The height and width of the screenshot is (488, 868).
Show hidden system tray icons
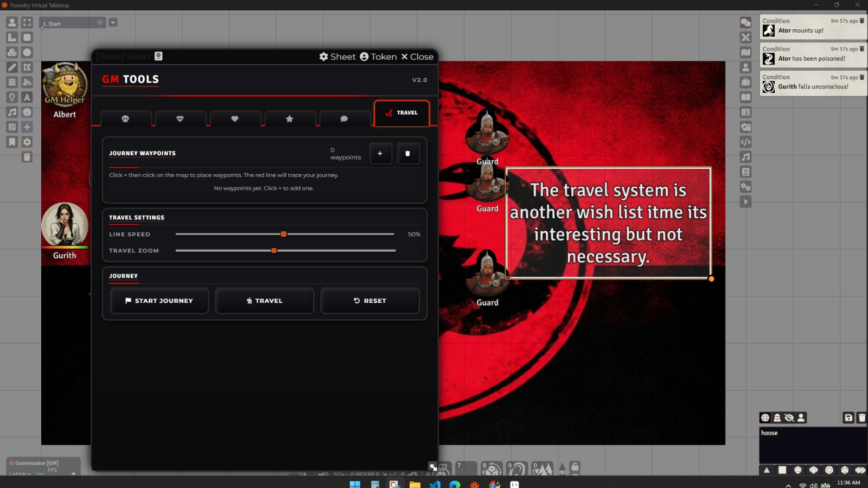[788, 485]
